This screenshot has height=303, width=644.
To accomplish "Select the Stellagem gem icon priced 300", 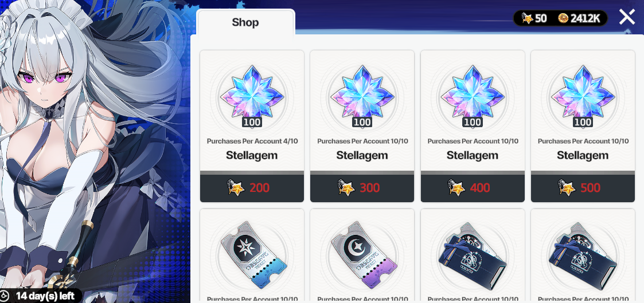I will click(362, 96).
